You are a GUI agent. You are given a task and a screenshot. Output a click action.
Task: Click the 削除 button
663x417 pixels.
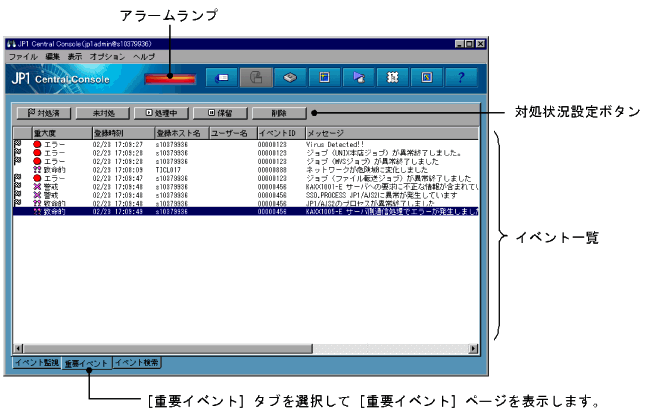[x=279, y=113]
